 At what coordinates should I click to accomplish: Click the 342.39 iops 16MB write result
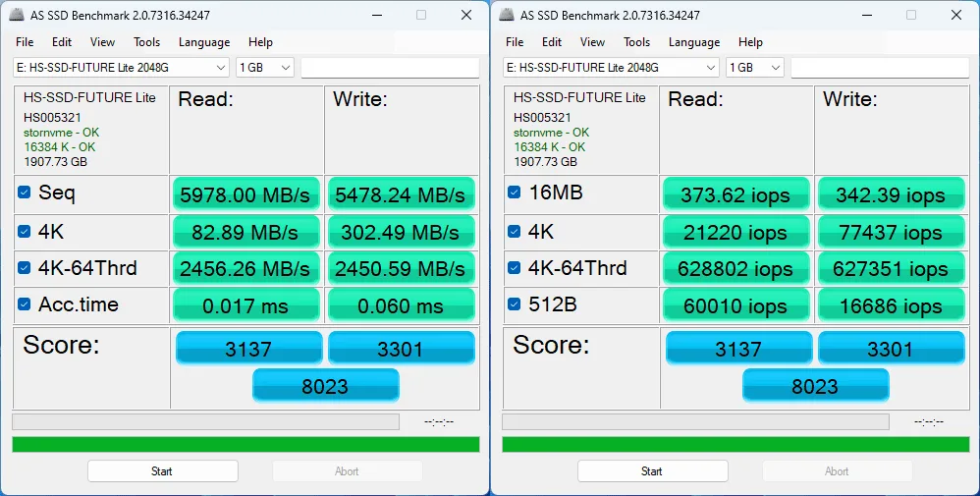coord(891,194)
